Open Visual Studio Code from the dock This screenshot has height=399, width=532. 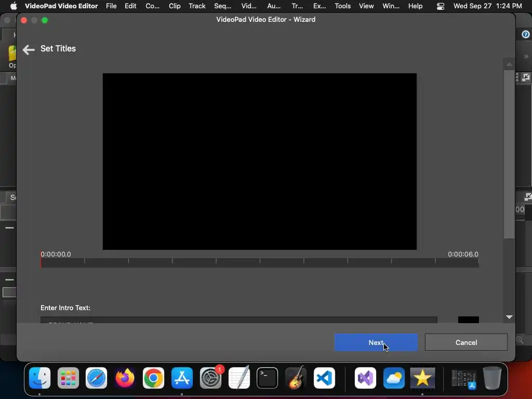[x=324, y=378]
